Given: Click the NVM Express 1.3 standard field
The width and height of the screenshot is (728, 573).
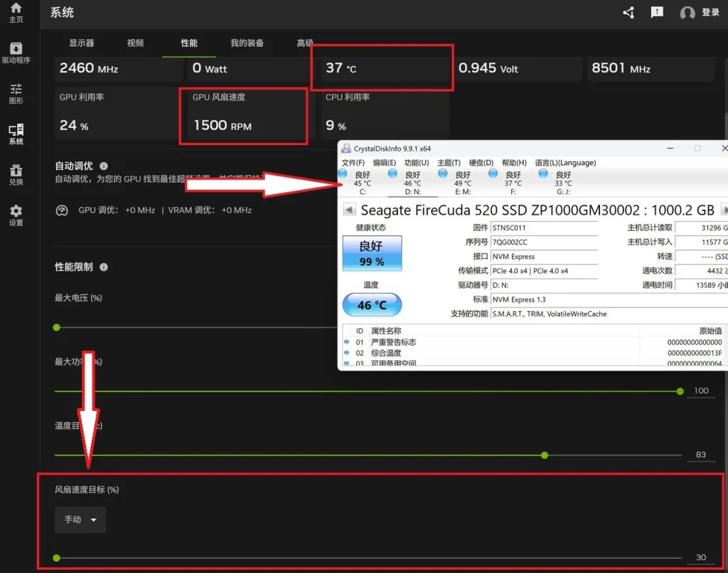Looking at the screenshot, I should pos(609,299).
